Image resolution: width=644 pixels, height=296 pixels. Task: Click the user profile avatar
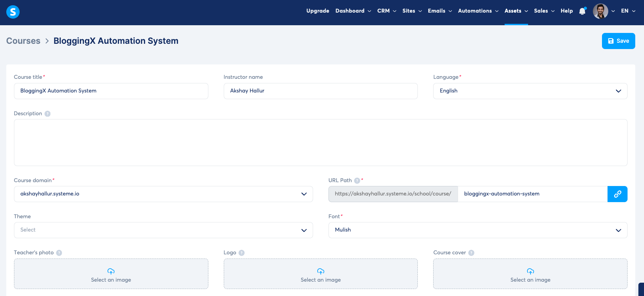(x=600, y=11)
